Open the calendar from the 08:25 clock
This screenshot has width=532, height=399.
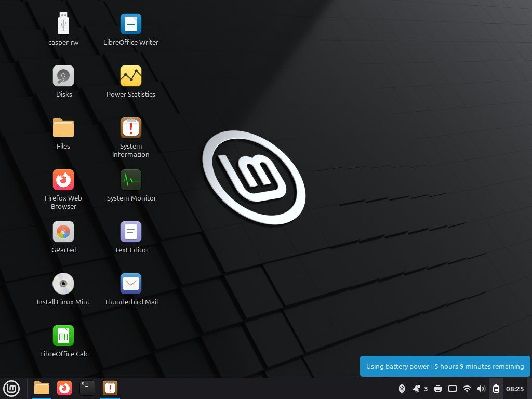click(515, 389)
